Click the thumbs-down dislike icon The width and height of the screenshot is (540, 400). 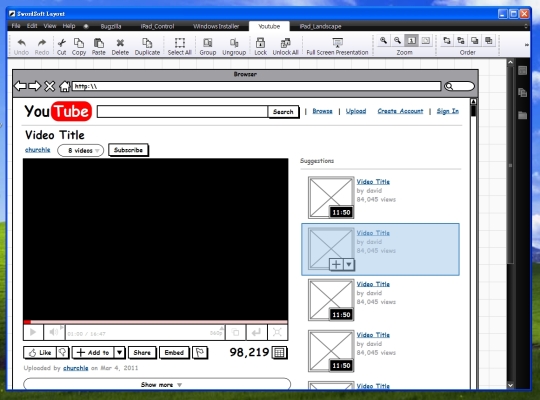(62, 352)
